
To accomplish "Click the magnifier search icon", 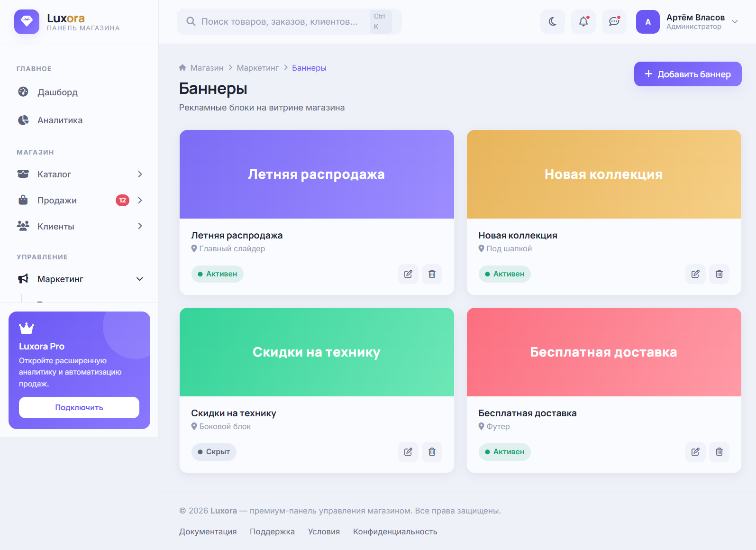I will coord(191,21).
